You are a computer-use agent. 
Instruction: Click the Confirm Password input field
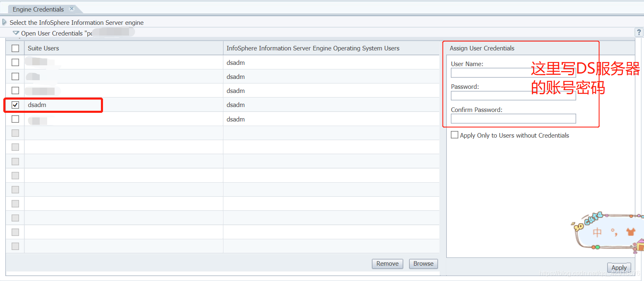(513, 119)
